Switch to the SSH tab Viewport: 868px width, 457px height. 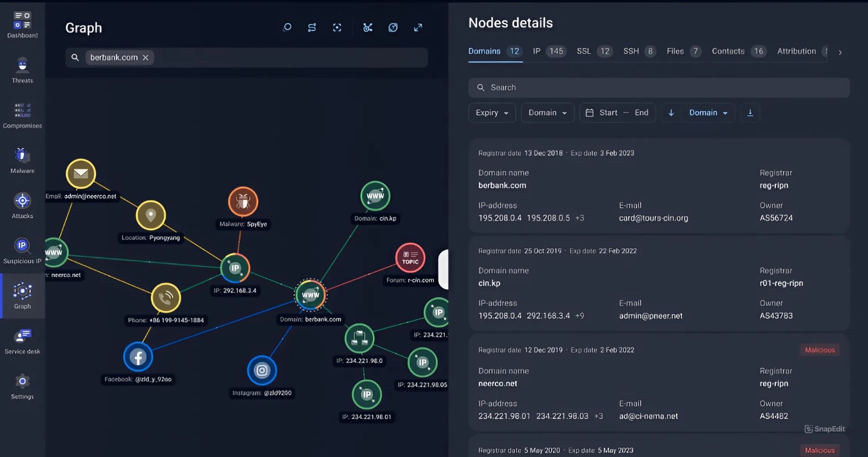pyautogui.click(x=640, y=52)
